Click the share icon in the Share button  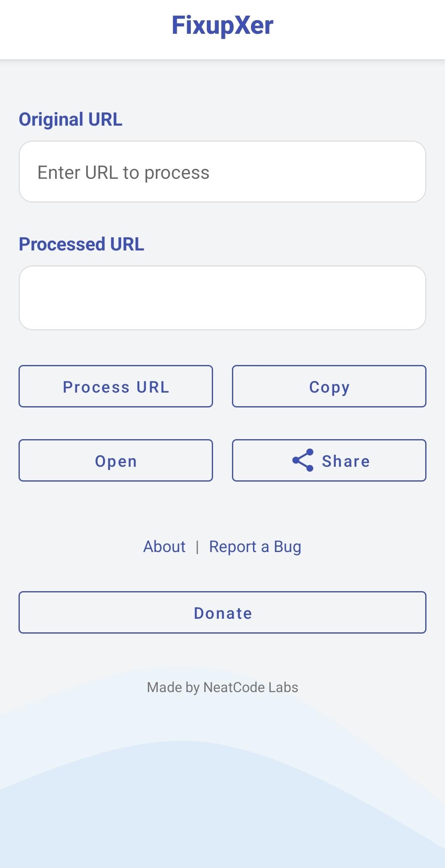[x=303, y=460]
